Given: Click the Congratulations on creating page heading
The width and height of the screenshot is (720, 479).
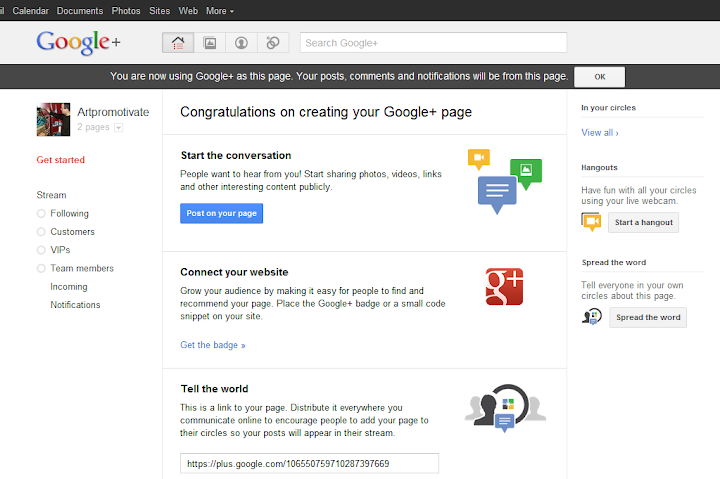Looking at the screenshot, I should click(x=326, y=112).
